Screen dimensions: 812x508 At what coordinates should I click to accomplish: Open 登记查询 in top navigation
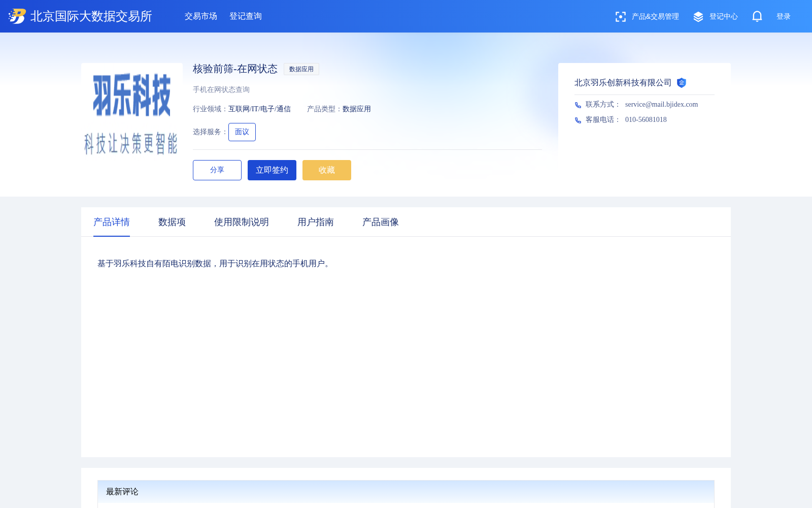246,16
